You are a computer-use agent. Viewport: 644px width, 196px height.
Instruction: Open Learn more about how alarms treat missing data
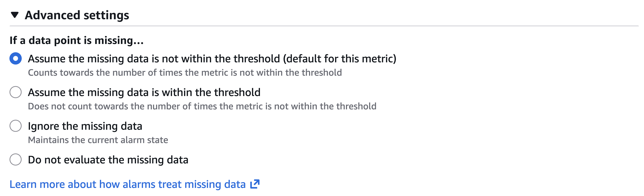tap(127, 185)
